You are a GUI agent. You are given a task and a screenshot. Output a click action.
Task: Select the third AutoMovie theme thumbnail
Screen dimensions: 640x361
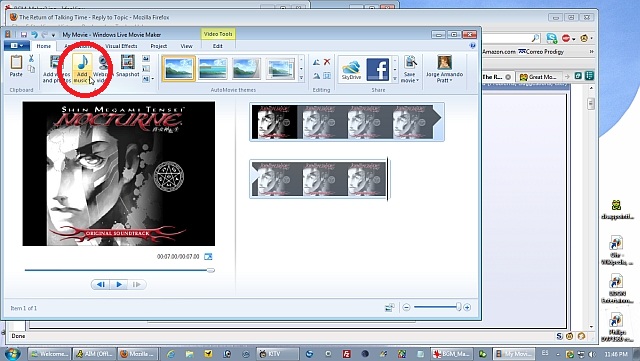246,68
